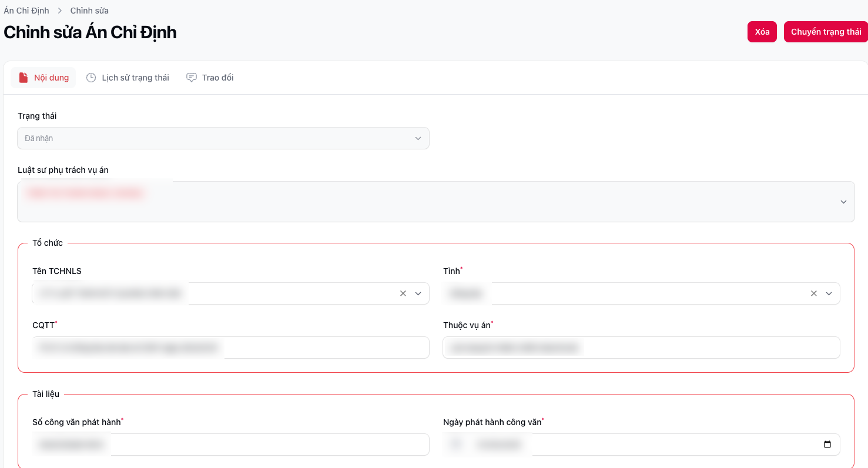Image resolution: width=868 pixels, height=468 pixels.
Task: Click the Số công văn phát hành field
Action: 264,444
